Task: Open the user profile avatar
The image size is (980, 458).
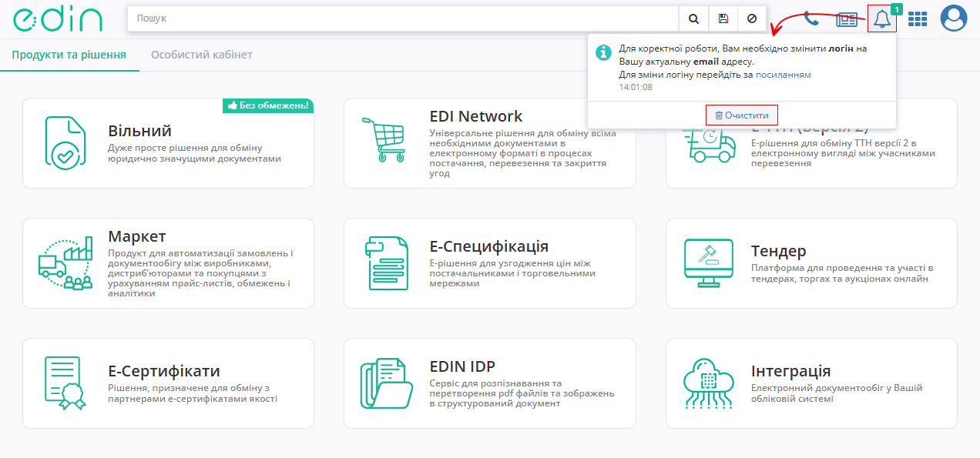Action: click(954, 18)
